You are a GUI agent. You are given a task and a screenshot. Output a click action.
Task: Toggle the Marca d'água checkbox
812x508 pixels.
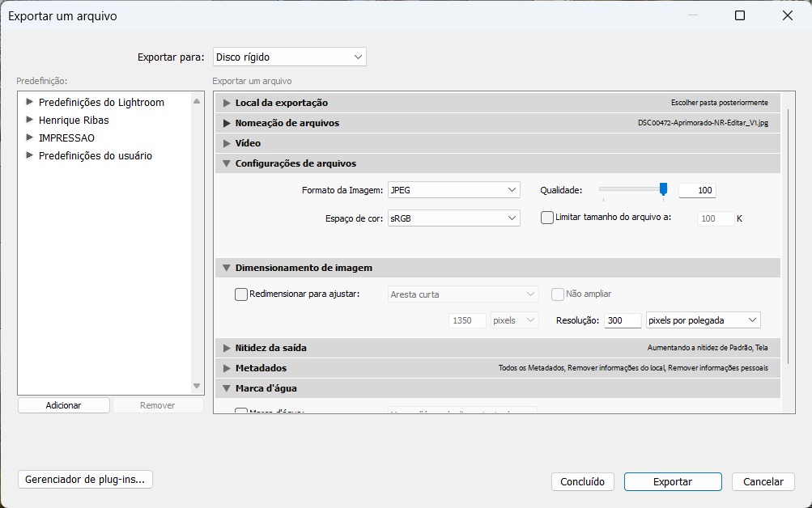point(241,412)
